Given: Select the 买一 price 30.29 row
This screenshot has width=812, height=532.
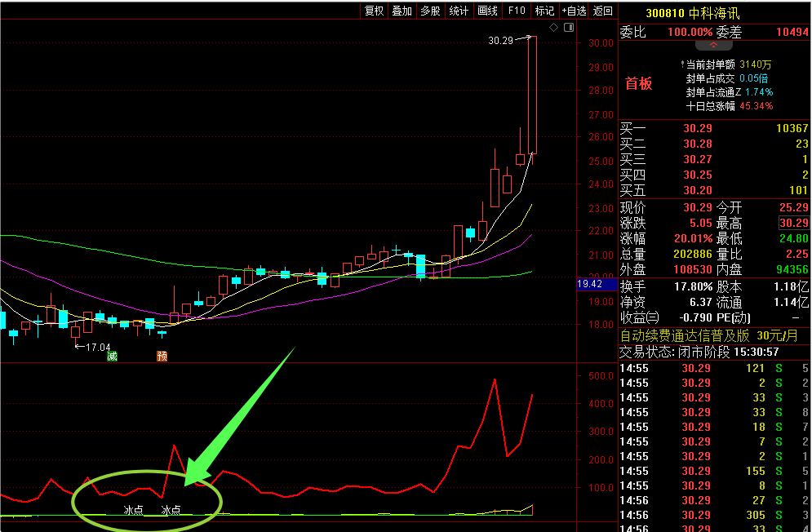Looking at the screenshot, I should pos(714,128).
